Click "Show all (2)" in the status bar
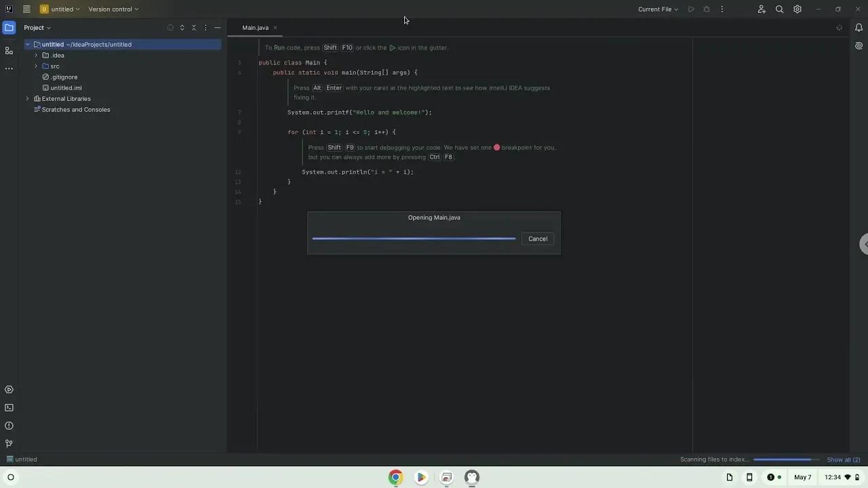The height and width of the screenshot is (488, 868). click(843, 459)
